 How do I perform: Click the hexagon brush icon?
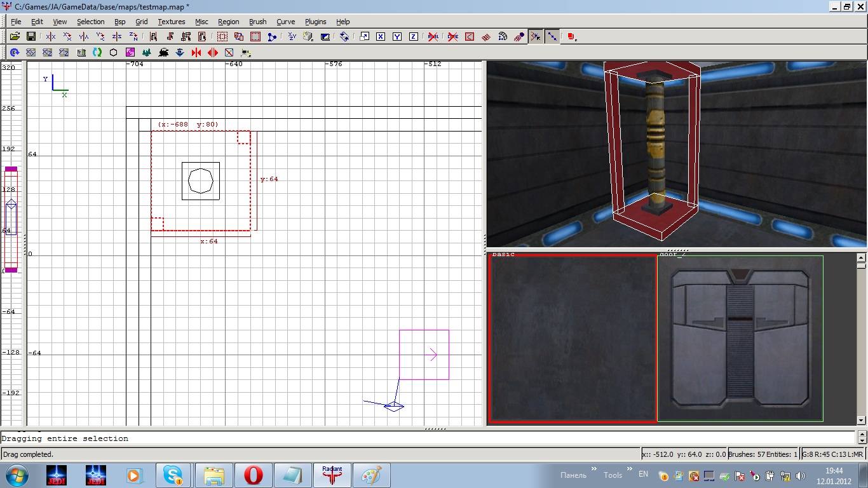(x=113, y=52)
